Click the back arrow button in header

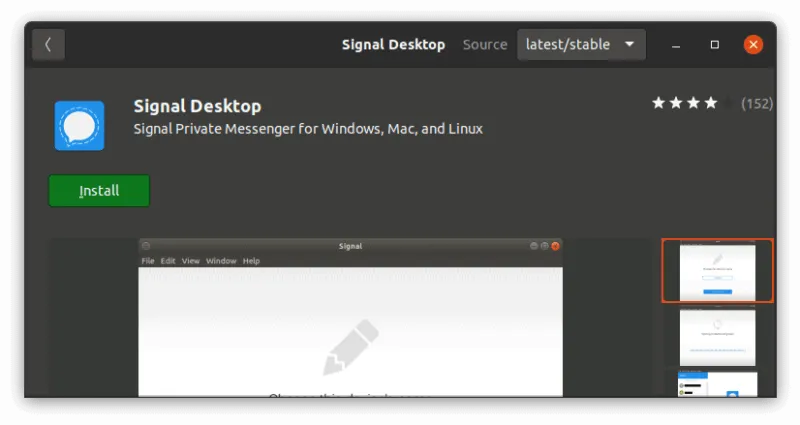coord(48,45)
